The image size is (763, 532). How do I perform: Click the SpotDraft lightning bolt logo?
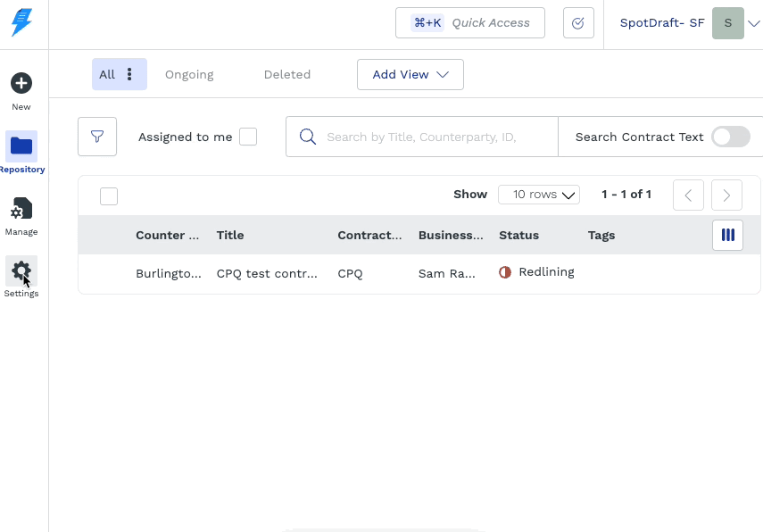click(x=21, y=24)
